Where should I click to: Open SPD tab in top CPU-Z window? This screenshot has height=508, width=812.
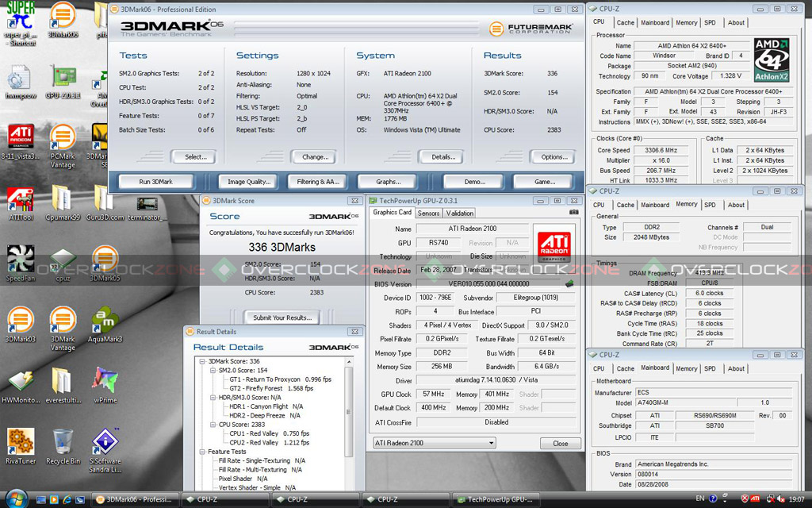click(710, 23)
